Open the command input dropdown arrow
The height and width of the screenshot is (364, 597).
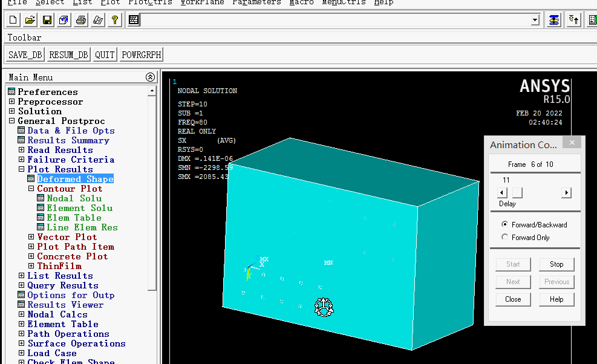click(x=535, y=21)
